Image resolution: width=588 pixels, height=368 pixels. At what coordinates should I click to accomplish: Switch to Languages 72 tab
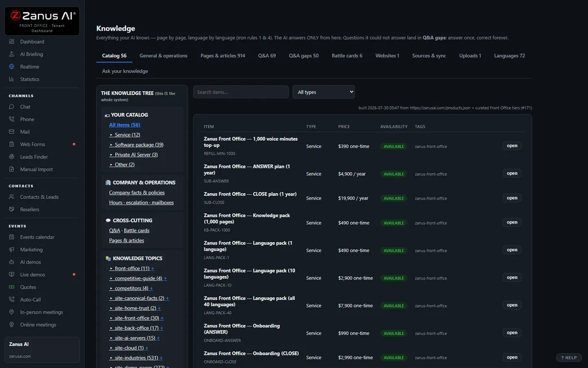[x=510, y=55]
